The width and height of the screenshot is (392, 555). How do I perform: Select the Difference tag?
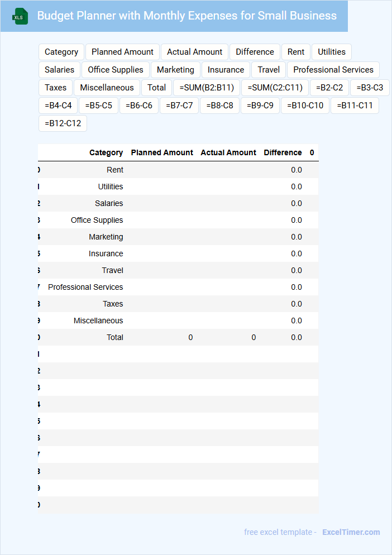pyautogui.click(x=255, y=52)
